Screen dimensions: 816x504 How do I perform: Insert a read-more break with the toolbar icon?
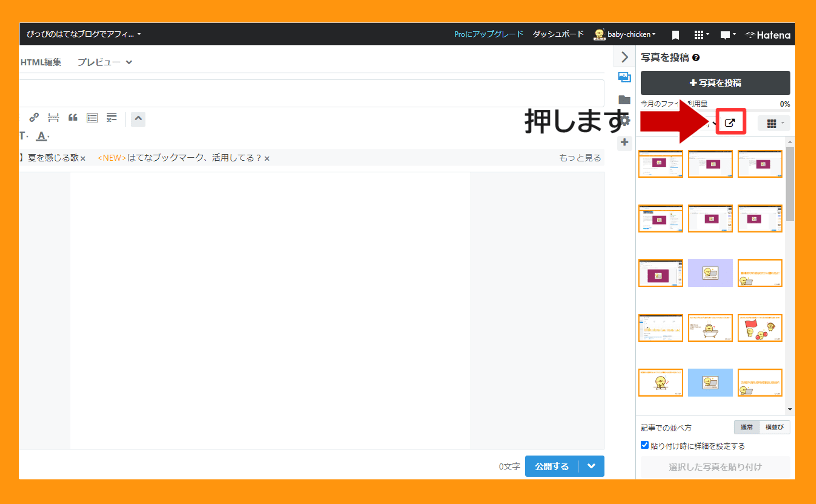coord(53,118)
